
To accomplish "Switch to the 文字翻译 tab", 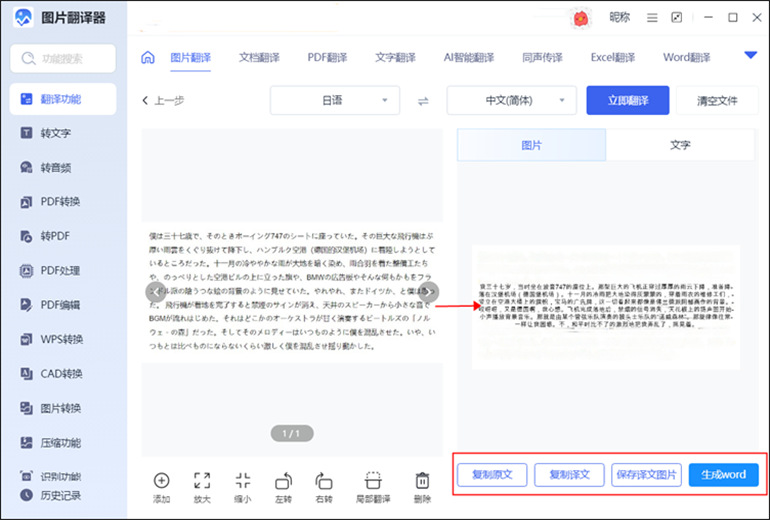I will click(395, 58).
